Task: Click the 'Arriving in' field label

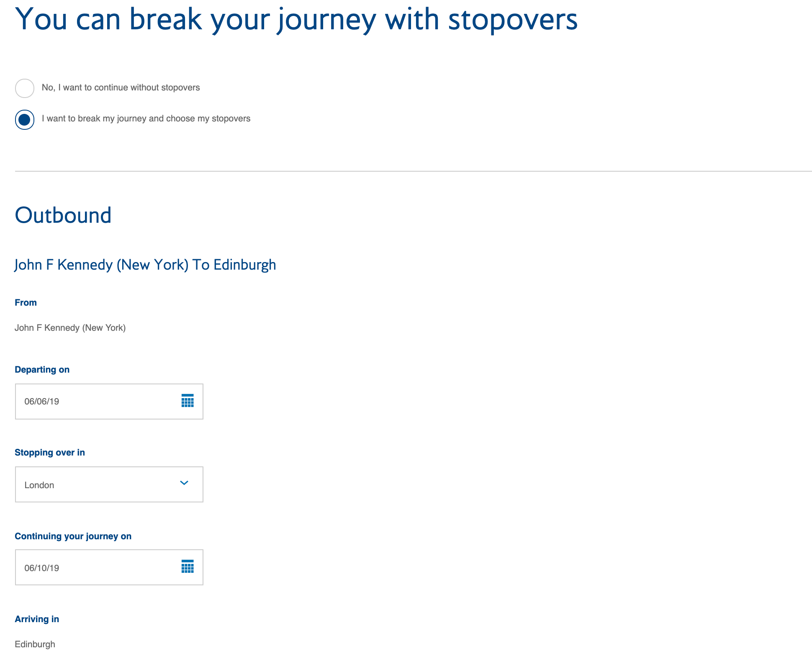Action: click(37, 619)
